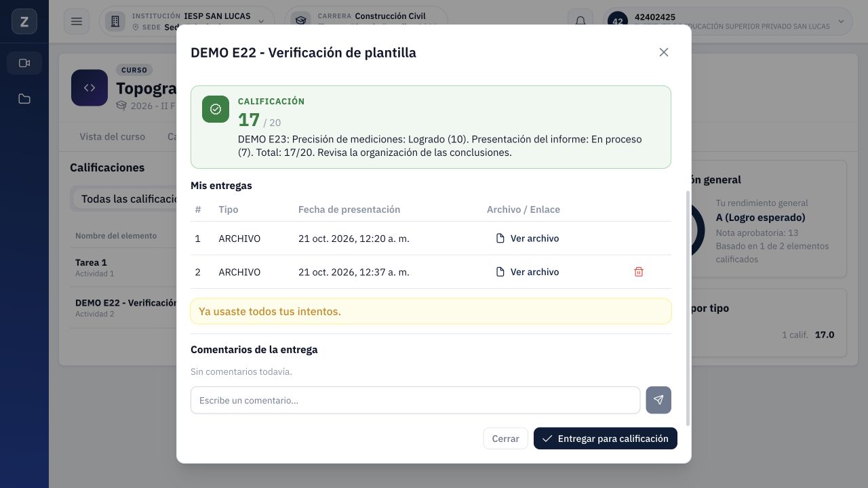Viewport: 868px width, 488px height.
Task: Click the dialog scrollbar
Action: [x=688, y=308]
